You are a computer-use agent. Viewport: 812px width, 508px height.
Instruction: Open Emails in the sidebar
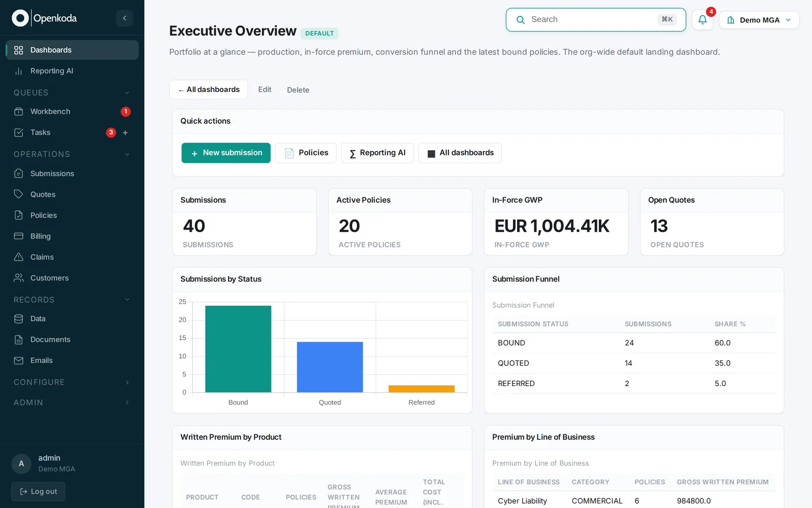coord(72,361)
